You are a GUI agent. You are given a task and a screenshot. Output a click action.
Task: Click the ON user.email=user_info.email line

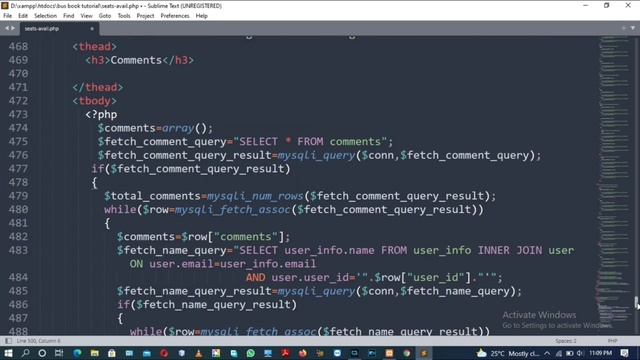[x=223, y=264]
